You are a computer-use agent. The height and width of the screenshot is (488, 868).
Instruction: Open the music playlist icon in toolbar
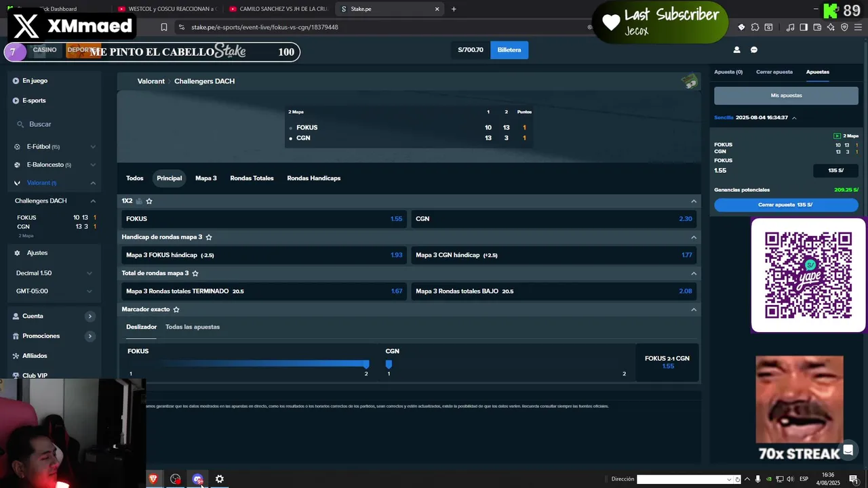click(790, 27)
